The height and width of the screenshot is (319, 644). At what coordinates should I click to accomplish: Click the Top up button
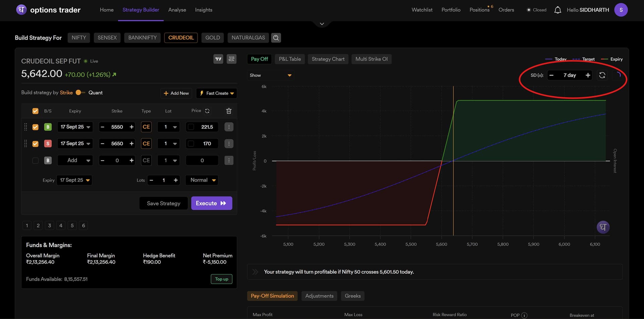221,279
